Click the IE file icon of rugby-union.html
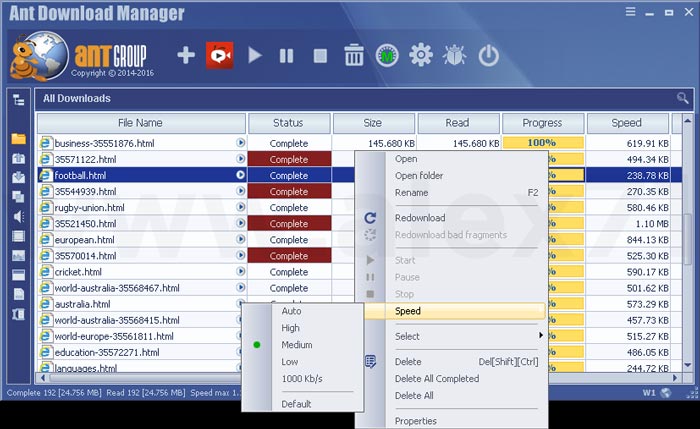The width and height of the screenshot is (700, 429). click(x=46, y=208)
